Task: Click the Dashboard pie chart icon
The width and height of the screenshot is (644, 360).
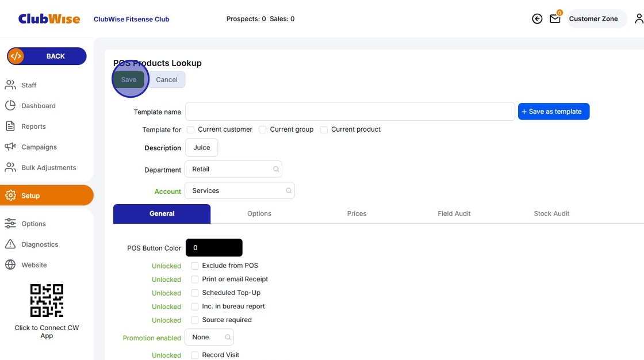Action: click(x=10, y=106)
